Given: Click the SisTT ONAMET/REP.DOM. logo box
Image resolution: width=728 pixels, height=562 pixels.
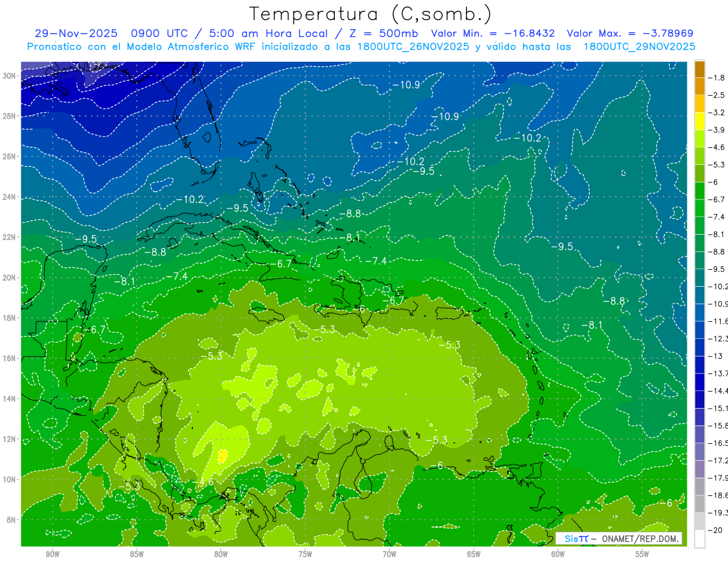Looking at the screenshot, I should (x=619, y=538).
